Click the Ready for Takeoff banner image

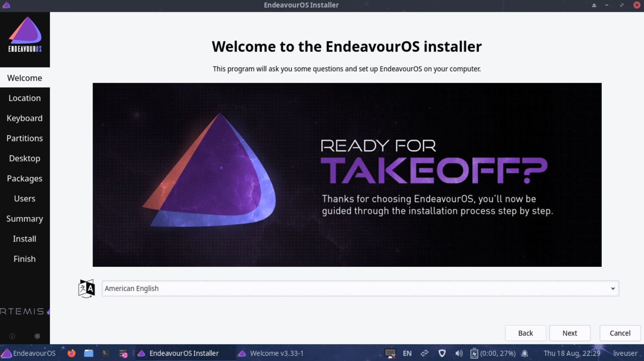tap(347, 175)
